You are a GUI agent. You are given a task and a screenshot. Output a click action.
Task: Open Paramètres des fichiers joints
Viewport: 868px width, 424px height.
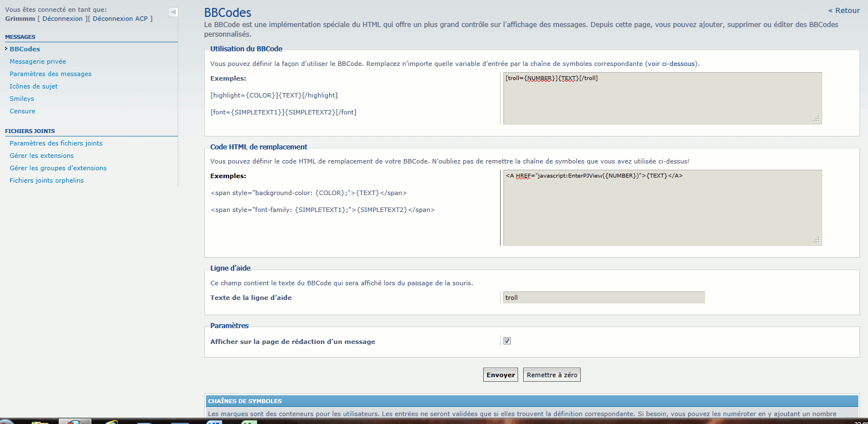click(56, 143)
